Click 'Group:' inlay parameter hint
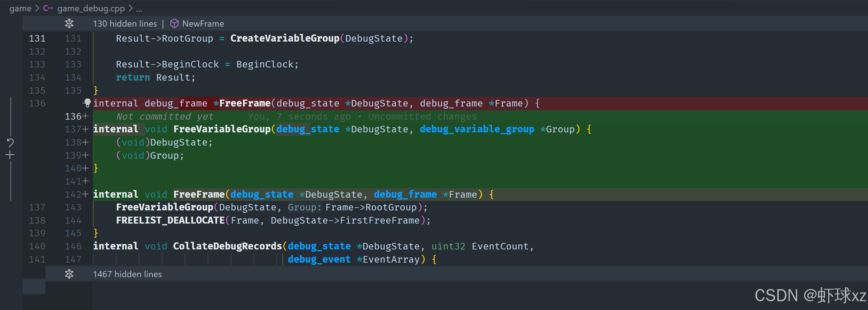Image resolution: width=868 pixels, height=310 pixels. point(305,207)
